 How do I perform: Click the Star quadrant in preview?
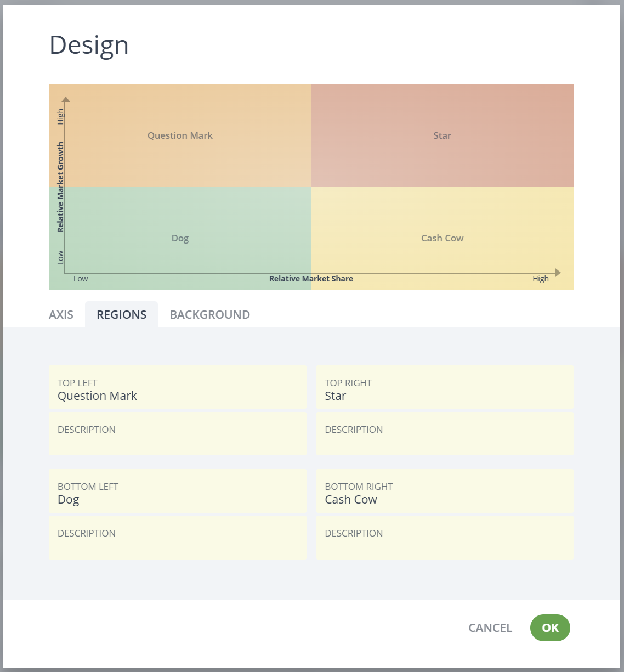pyautogui.click(x=443, y=135)
